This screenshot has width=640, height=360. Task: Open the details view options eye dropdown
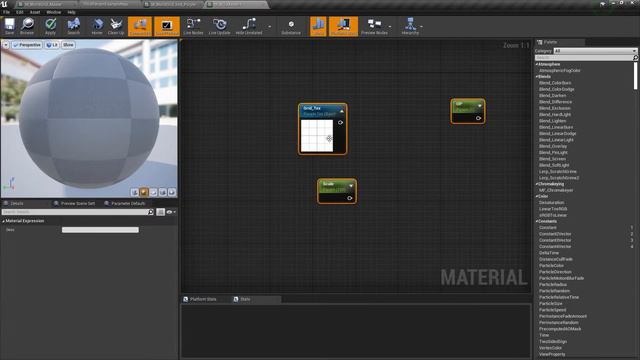[x=171, y=212]
